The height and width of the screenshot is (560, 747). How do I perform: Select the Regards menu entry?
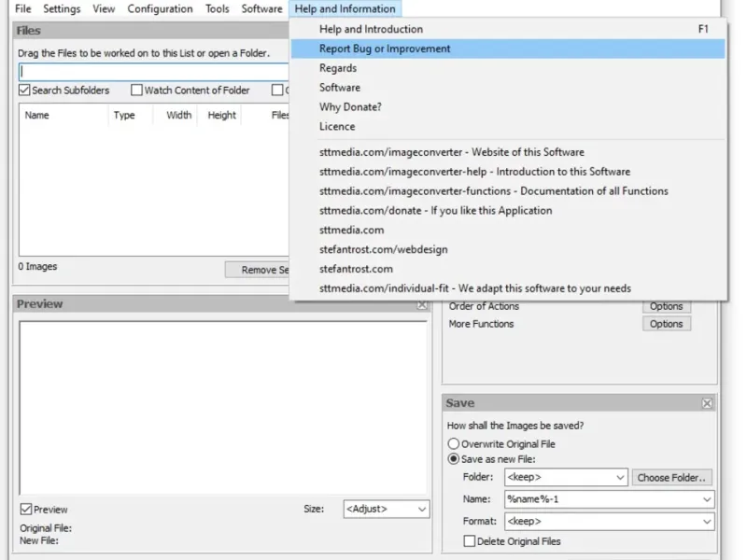click(508, 68)
